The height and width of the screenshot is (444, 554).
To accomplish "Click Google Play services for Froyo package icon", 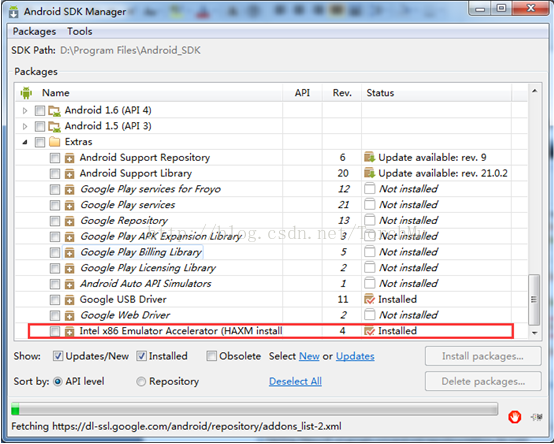I will (70, 189).
